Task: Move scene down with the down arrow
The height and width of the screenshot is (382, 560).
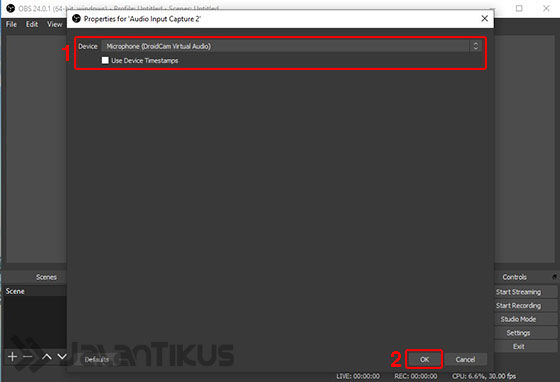Action: (x=62, y=356)
